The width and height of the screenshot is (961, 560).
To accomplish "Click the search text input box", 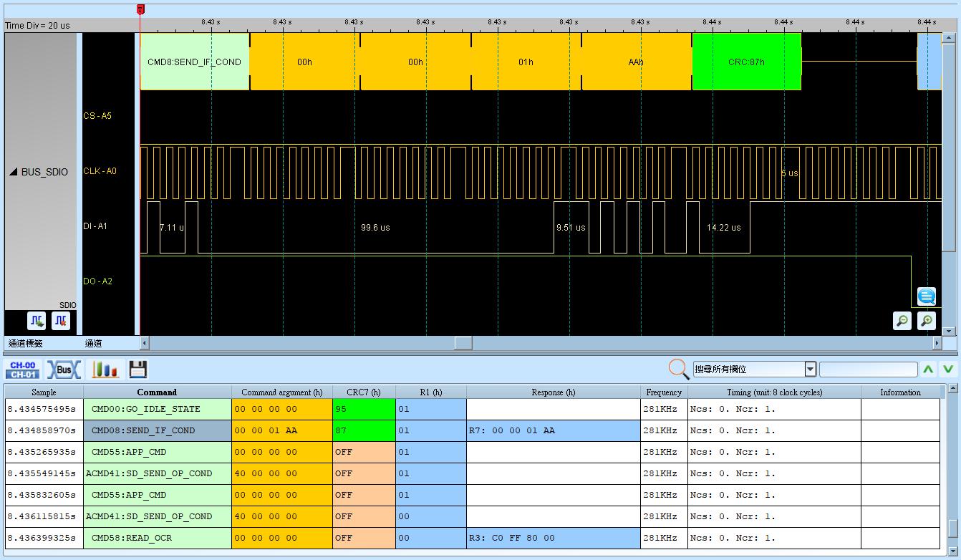I will (868, 370).
